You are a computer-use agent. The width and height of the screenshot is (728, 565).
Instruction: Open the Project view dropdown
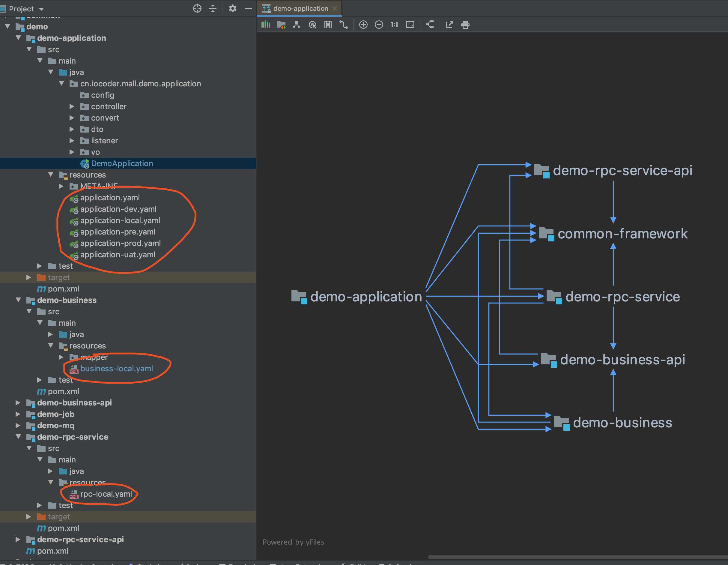41,9
